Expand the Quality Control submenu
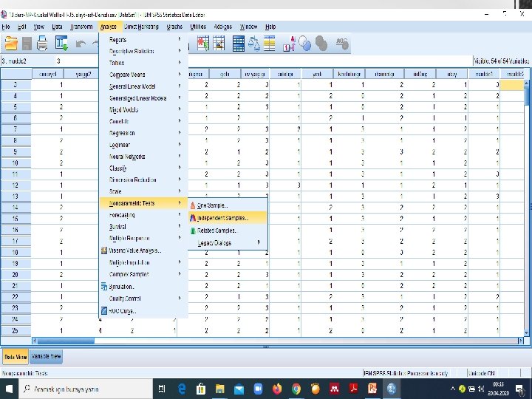The height and width of the screenshot is (399, 532). coord(143,299)
